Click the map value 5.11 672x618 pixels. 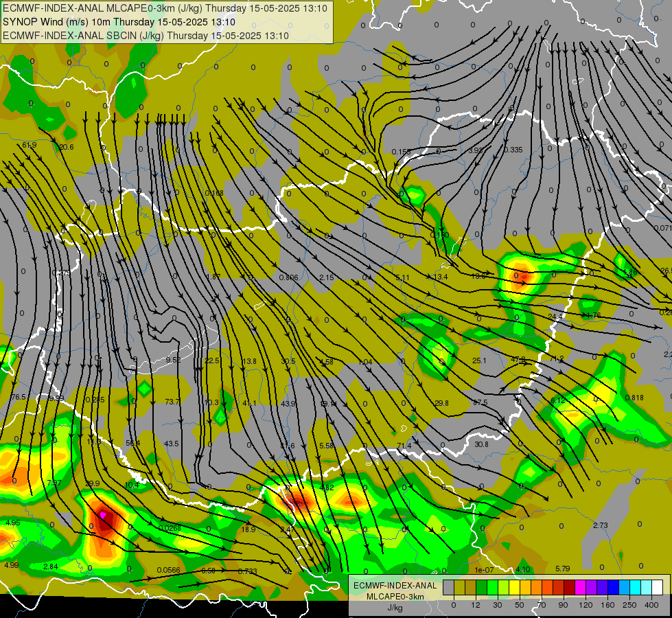click(402, 277)
